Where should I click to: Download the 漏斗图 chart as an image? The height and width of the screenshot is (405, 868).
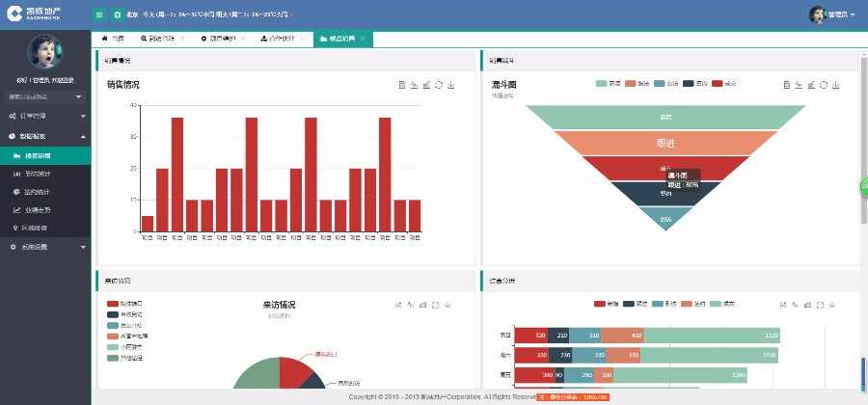pyautogui.click(x=836, y=85)
